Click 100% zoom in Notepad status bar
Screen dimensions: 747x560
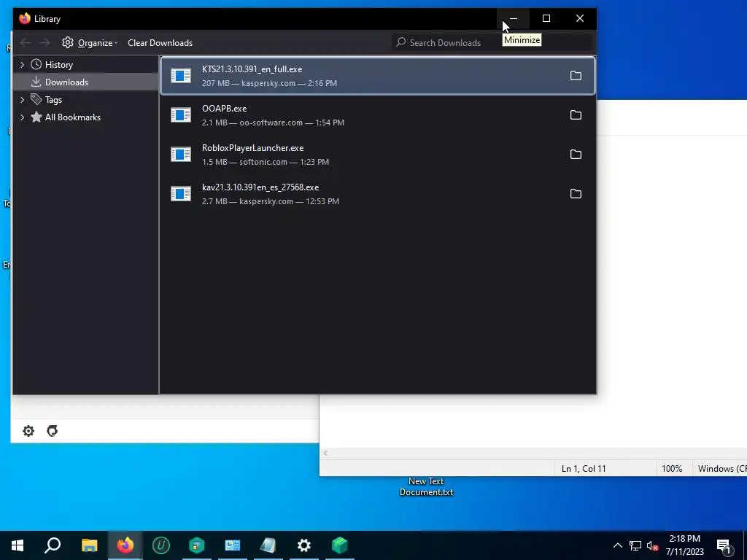coord(672,469)
